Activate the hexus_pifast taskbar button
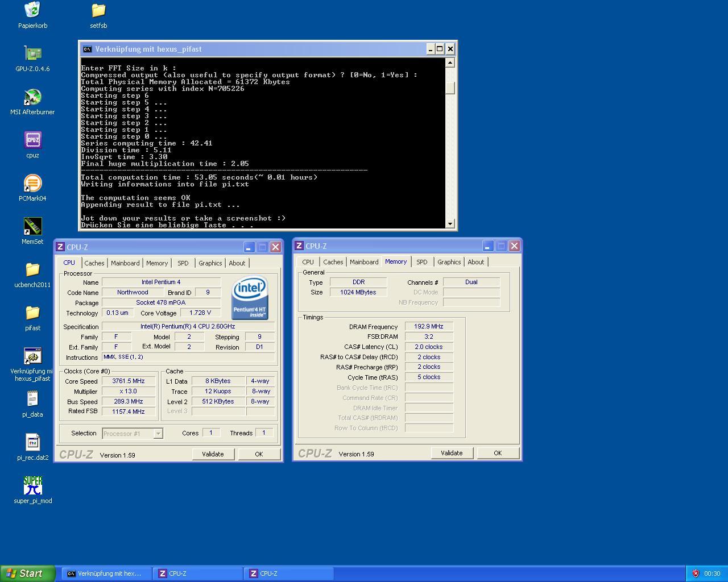The height and width of the screenshot is (582, 728). point(107,573)
